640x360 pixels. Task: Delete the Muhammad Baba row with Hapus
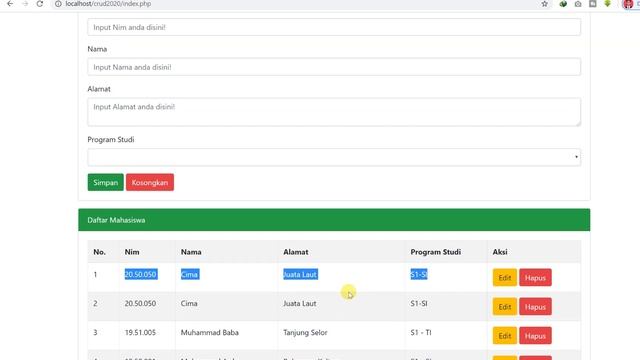click(x=535, y=336)
